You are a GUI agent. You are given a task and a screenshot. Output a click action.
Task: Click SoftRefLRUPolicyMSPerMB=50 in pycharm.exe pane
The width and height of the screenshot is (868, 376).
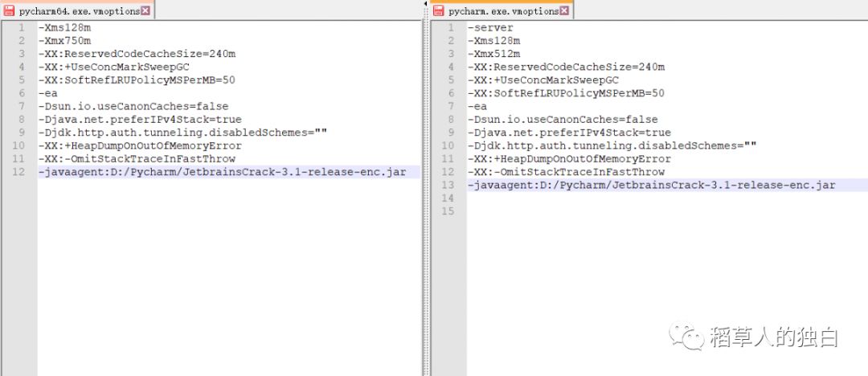coord(567,93)
